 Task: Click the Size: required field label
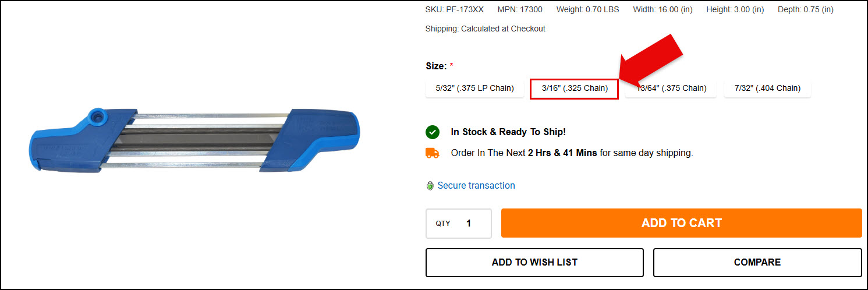pos(440,66)
